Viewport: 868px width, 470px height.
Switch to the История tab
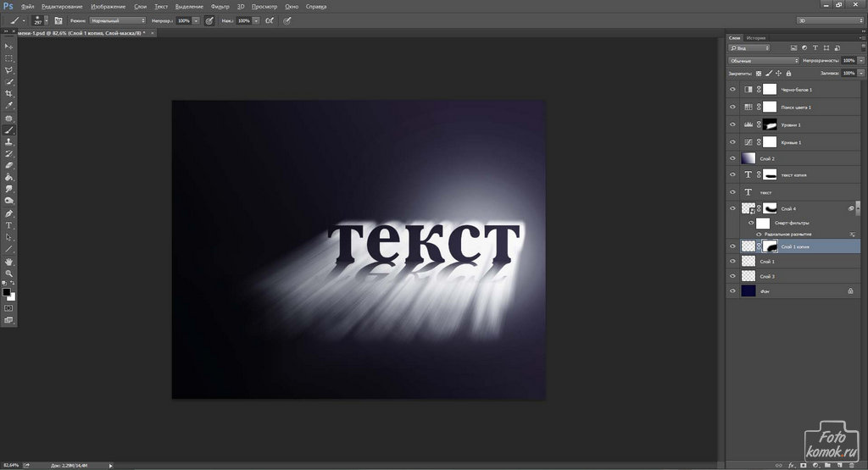pos(755,38)
